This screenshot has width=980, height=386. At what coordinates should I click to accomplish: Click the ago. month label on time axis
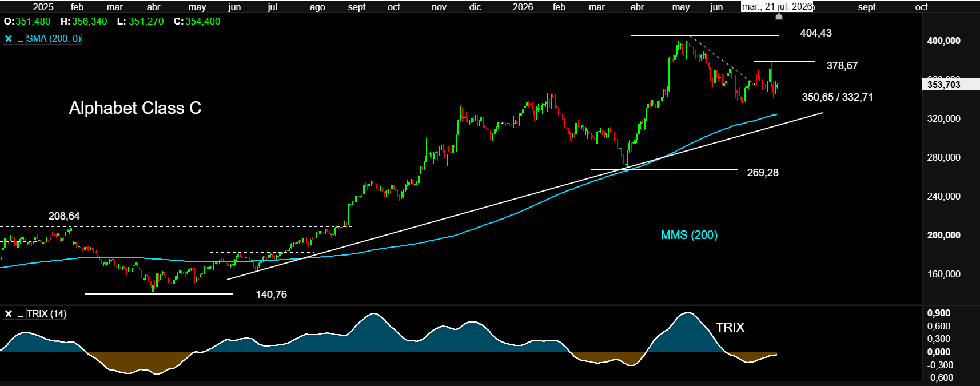click(x=318, y=7)
